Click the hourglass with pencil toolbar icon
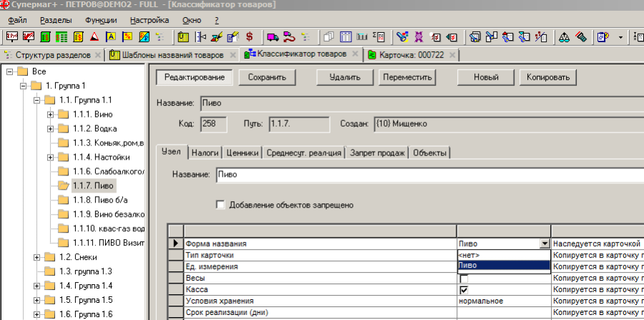The image size is (644, 320). (x=217, y=37)
